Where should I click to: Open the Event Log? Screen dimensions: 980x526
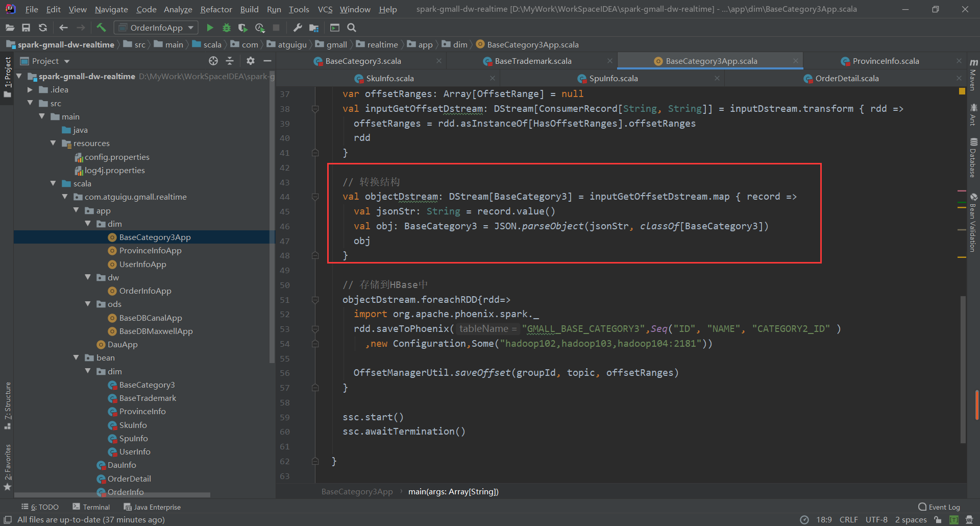(939, 507)
